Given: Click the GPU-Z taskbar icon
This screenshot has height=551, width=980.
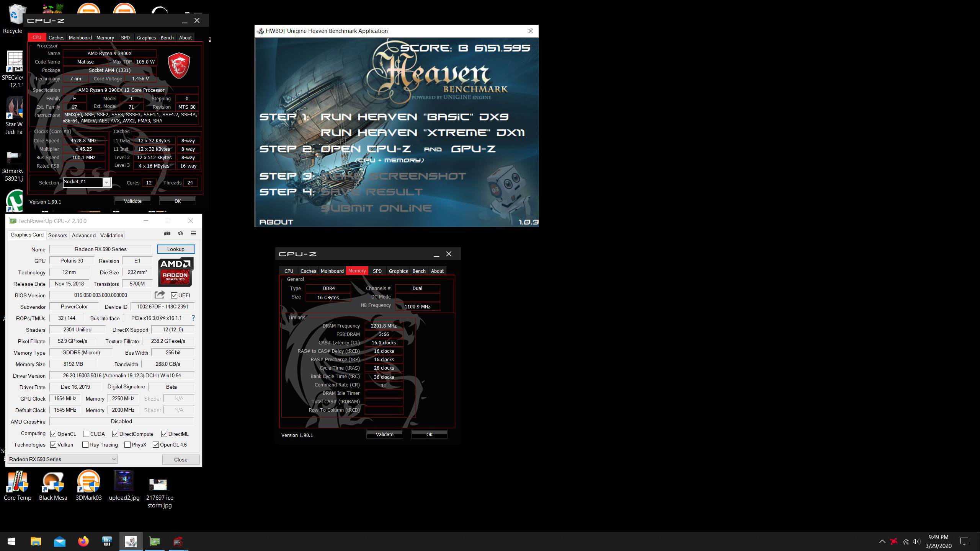Looking at the screenshot, I should click(155, 541).
